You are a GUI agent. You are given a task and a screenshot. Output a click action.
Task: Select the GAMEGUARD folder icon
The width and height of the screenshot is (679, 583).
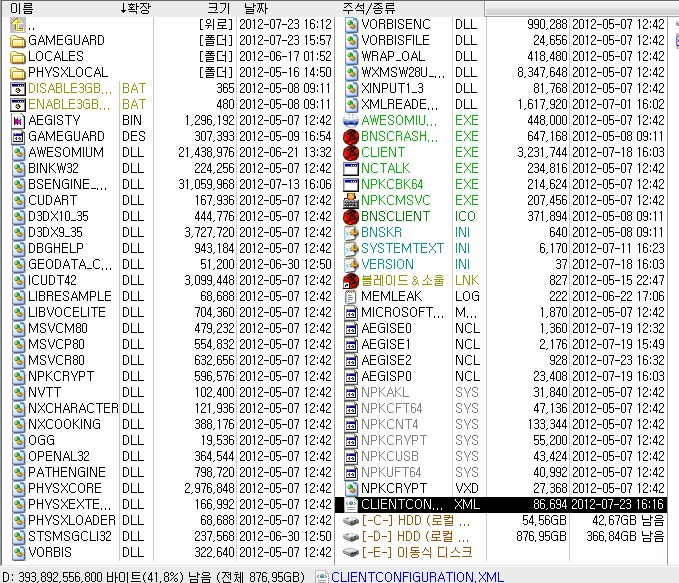pyautogui.click(x=18, y=41)
